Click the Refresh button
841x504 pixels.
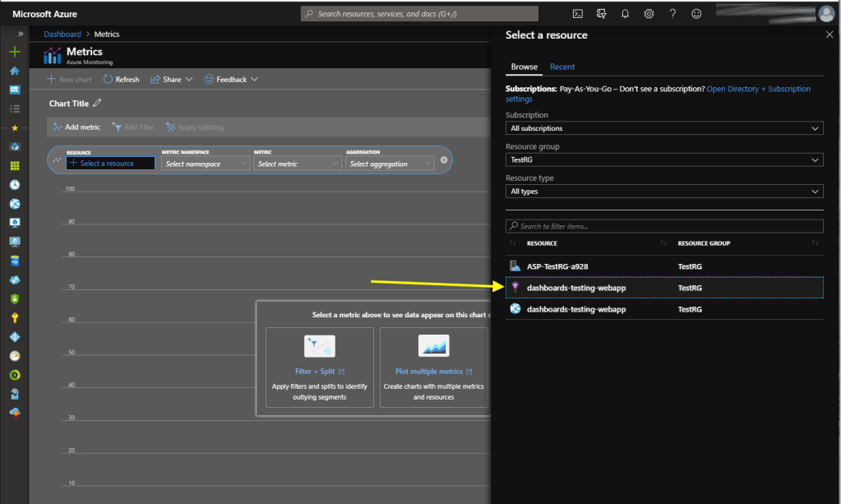pos(121,80)
